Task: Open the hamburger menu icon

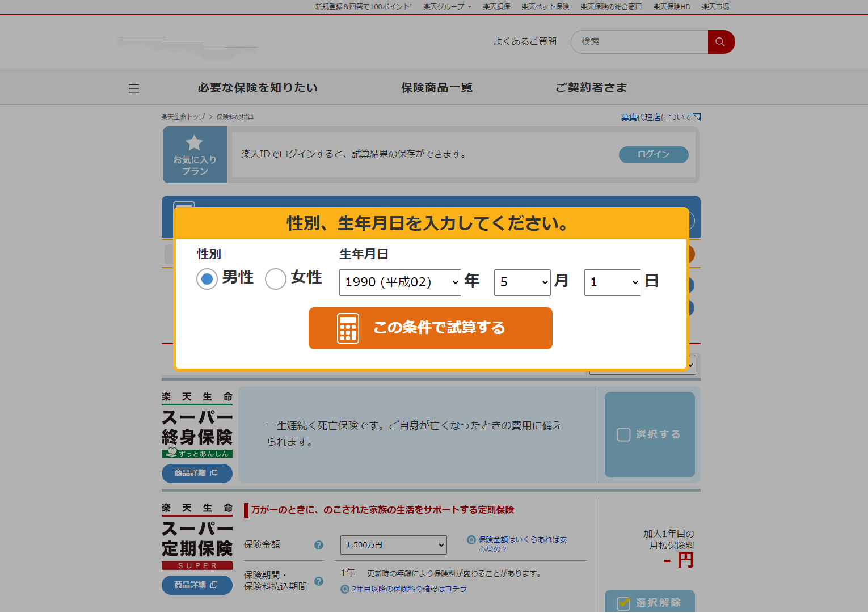Action: coord(134,88)
